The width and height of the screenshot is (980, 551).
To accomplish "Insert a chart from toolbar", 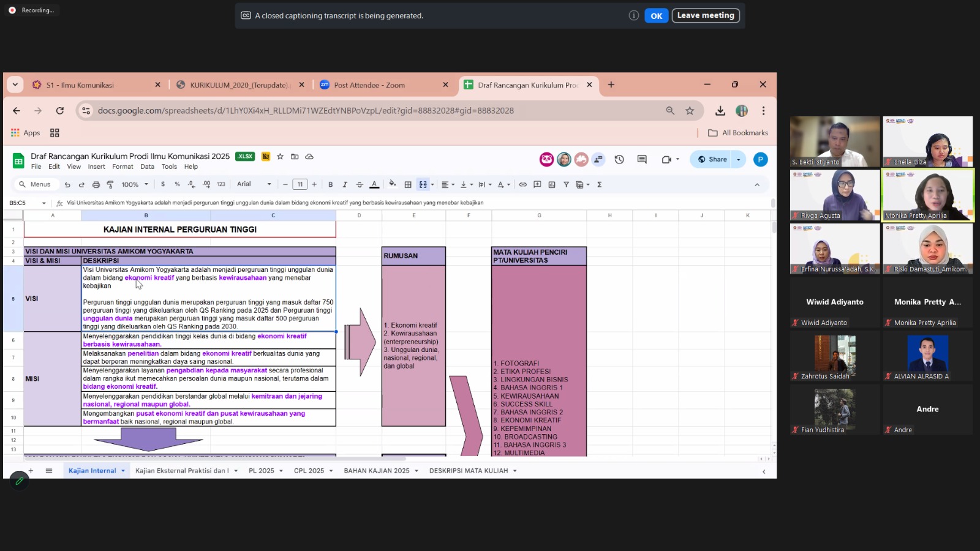I will pyautogui.click(x=552, y=184).
